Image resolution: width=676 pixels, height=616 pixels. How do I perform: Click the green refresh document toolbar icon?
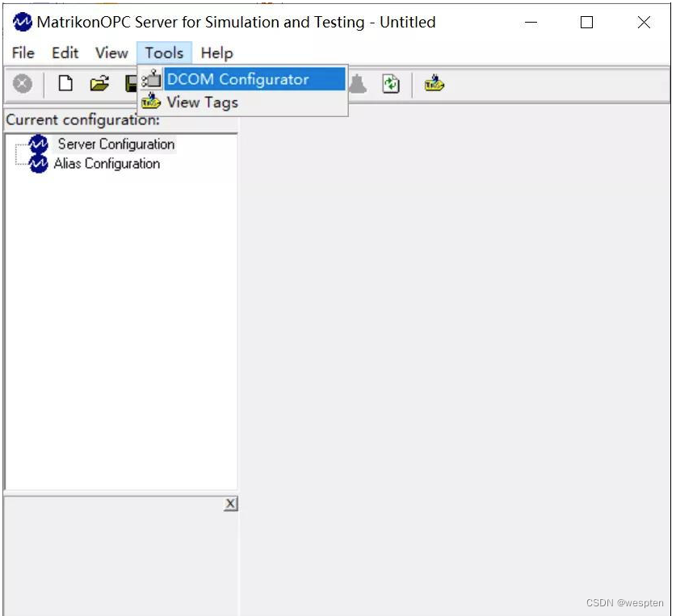[x=391, y=84]
